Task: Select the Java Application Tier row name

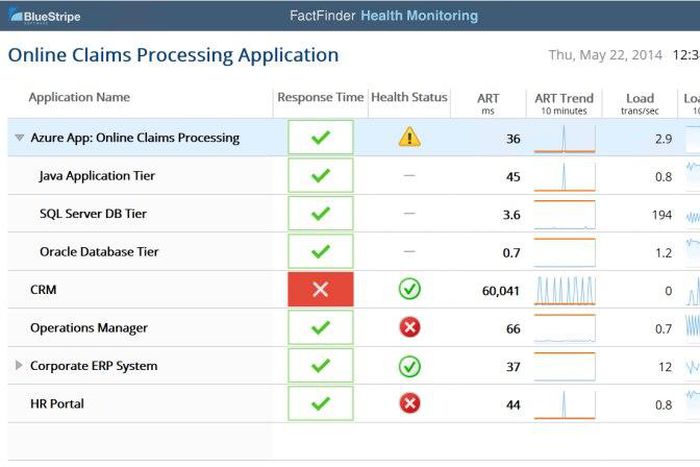Action: pos(97,175)
